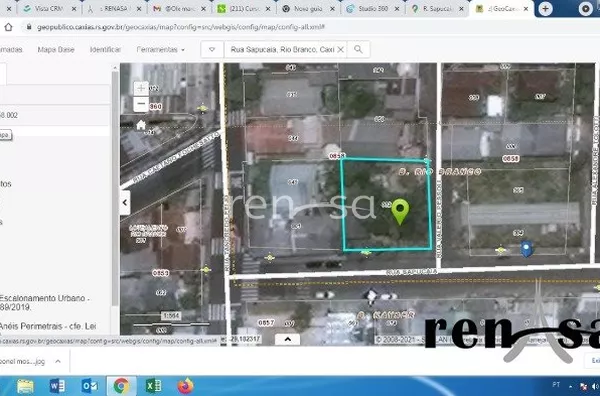Viewport: 600px width, 396px height.
Task: Click the side panel vertical scrollbar
Action: [x=114, y=187]
